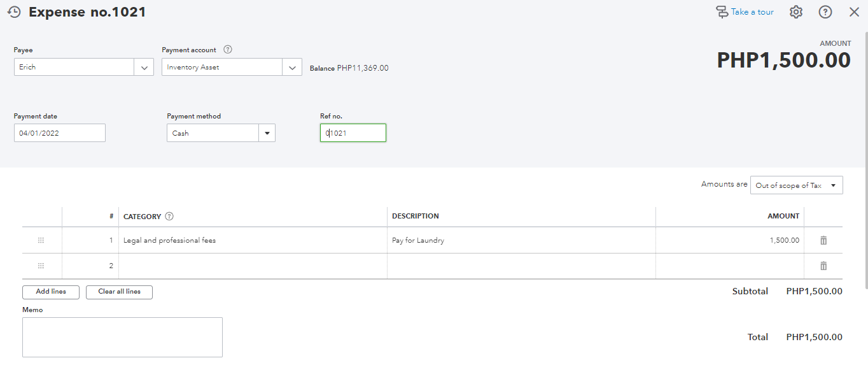Open the settings gear icon

coord(796,12)
